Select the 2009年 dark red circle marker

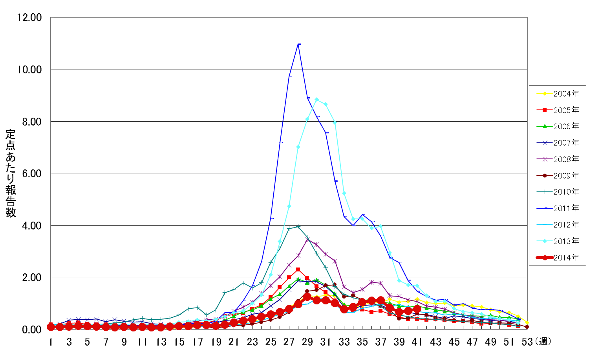(545, 176)
